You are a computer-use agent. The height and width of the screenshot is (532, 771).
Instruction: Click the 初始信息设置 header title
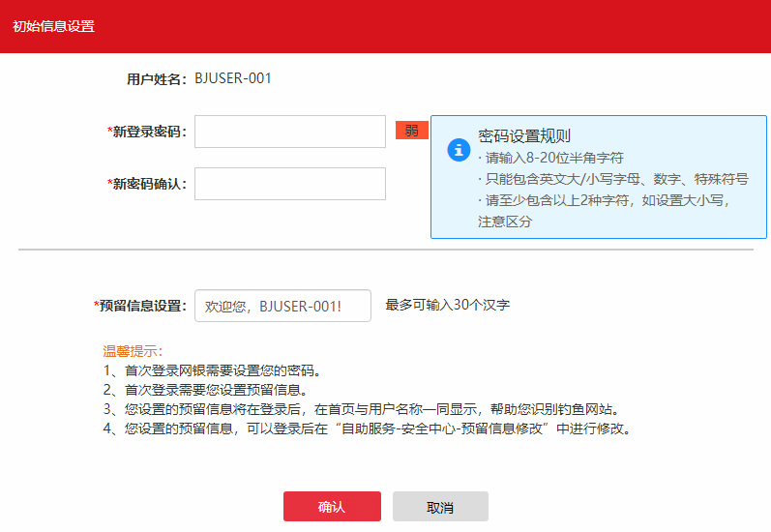pyautogui.click(x=53, y=26)
